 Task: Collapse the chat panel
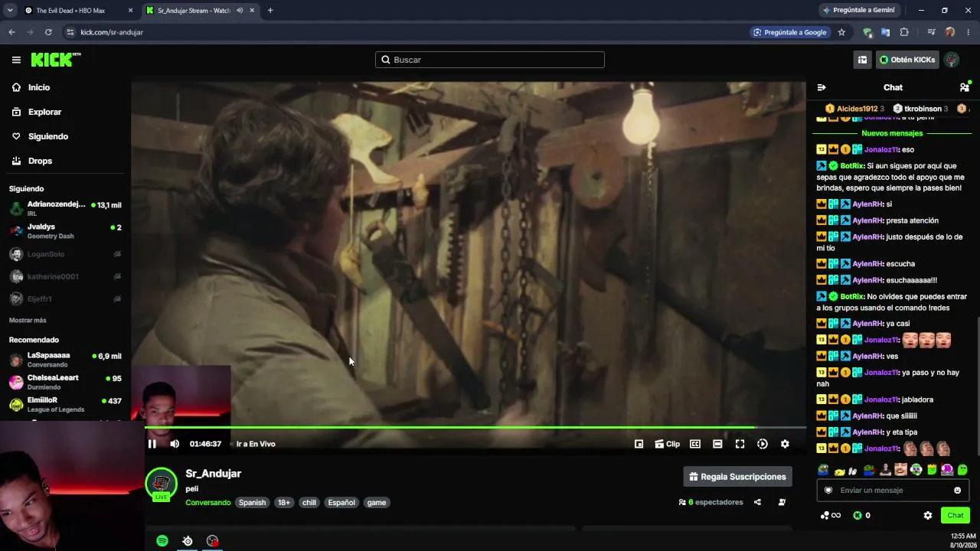coord(822,87)
